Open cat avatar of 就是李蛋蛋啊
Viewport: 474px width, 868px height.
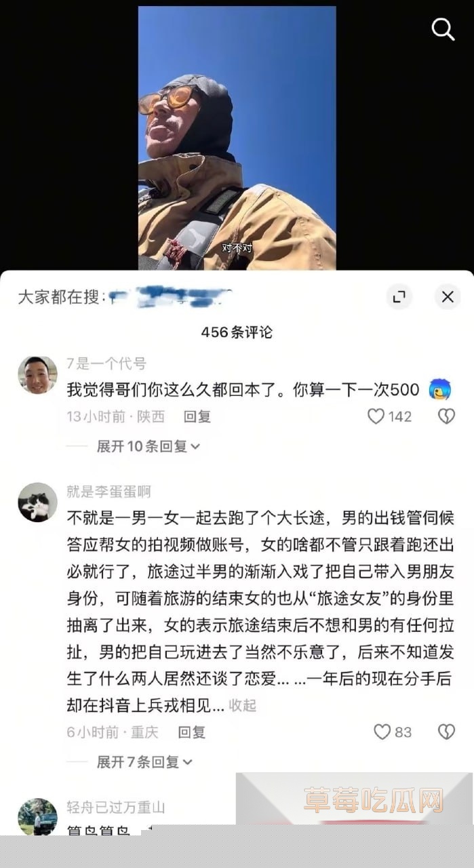pos(37,502)
